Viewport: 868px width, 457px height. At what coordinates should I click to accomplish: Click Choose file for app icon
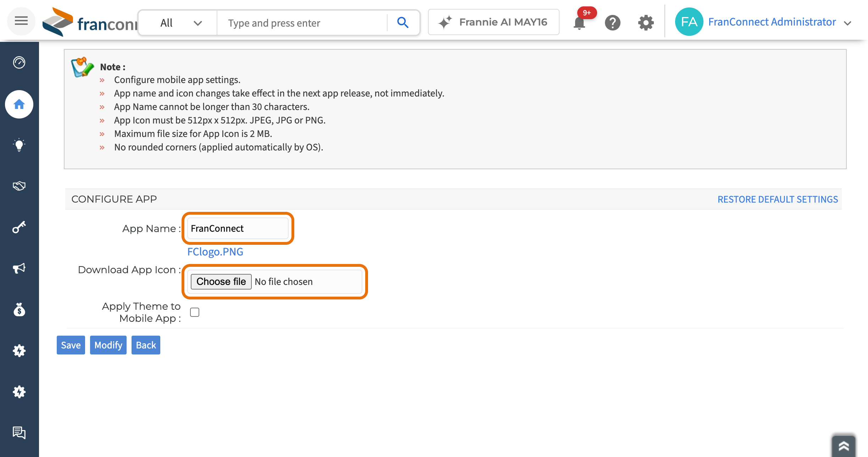tap(221, 281)
